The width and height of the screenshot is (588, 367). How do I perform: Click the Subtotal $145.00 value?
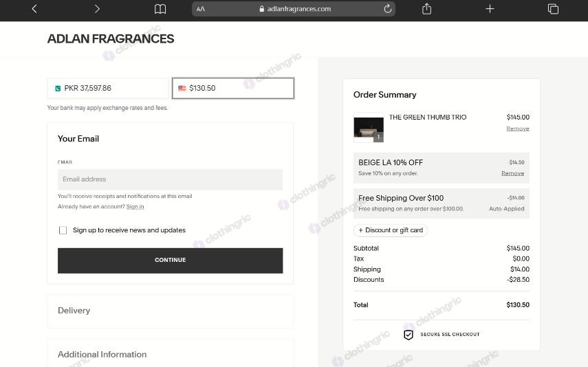pos(518,248)
